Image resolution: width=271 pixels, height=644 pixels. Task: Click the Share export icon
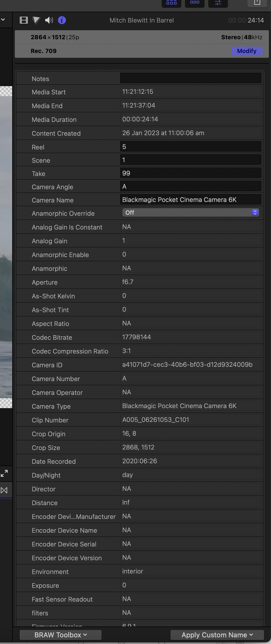[x=257, y=3]
